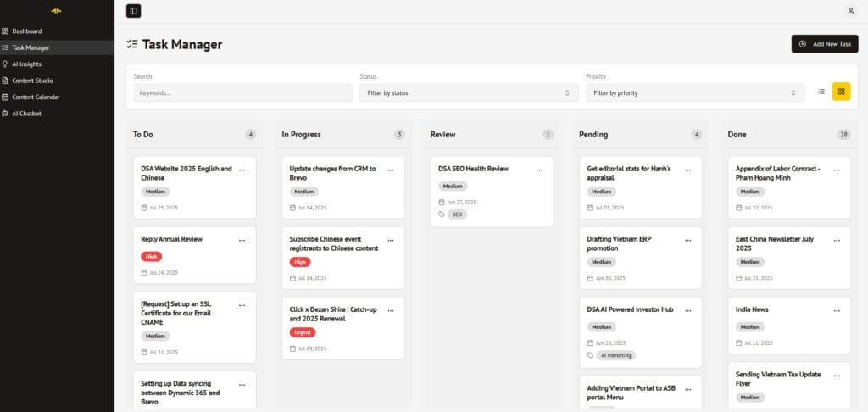868x412 pixels.
Task: Open AI Chatbot from sidebar
Action: pos(26,114)
